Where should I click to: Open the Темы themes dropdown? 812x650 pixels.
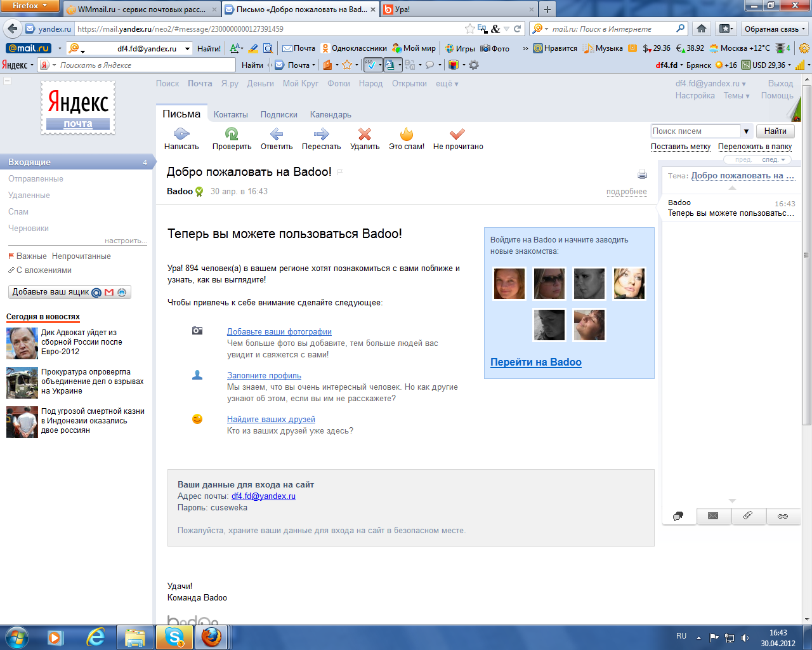point(737,96)
